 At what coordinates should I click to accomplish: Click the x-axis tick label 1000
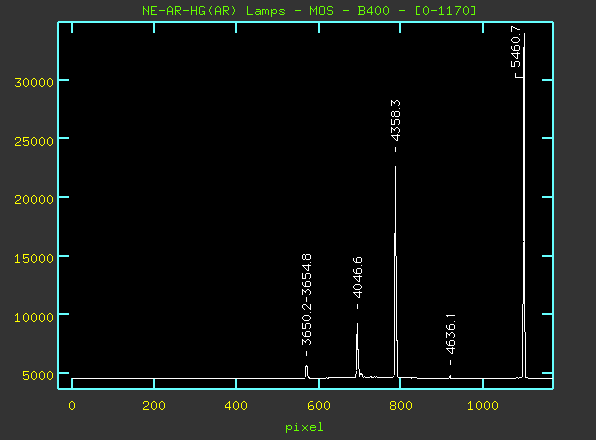483,406
